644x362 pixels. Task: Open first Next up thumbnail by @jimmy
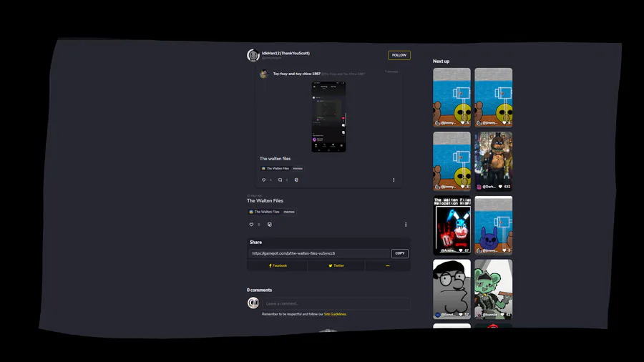pos(452,98)
